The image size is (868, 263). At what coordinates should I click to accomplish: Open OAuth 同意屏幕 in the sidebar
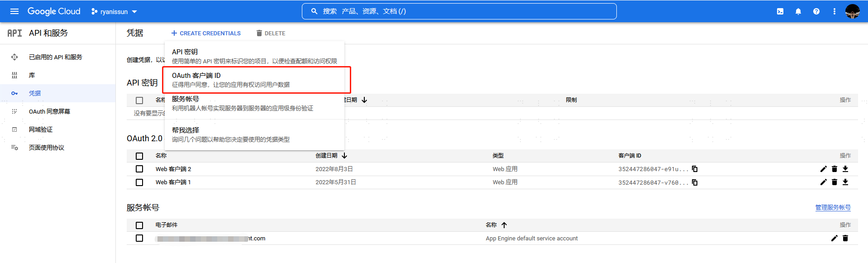click(x=49, y=111)
